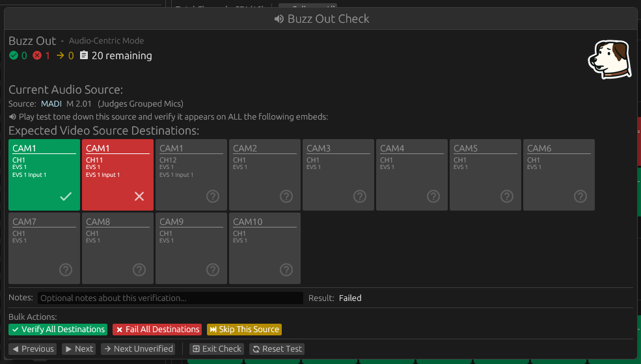
Task: Click the question mark icon on CAM10 card
Action: click(286, 270)
